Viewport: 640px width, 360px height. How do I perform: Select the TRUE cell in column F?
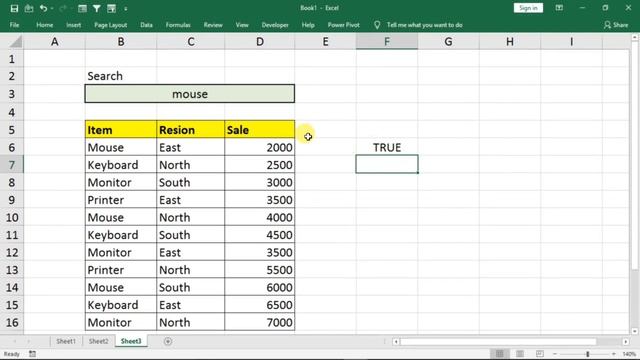[387, 147]
